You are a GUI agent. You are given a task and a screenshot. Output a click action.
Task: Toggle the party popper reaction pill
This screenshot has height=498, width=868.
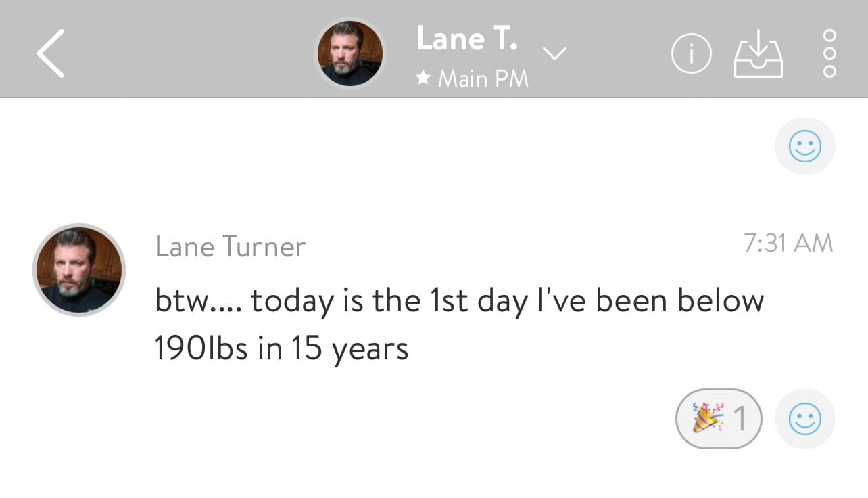pyautogui.click(x=719, y=419)
